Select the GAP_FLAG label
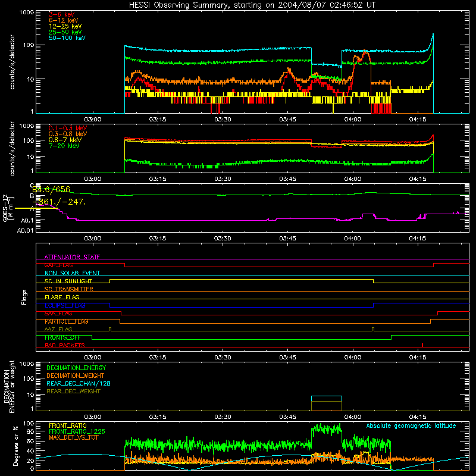Viewport: 476px width, 476px height. [58, 265]
